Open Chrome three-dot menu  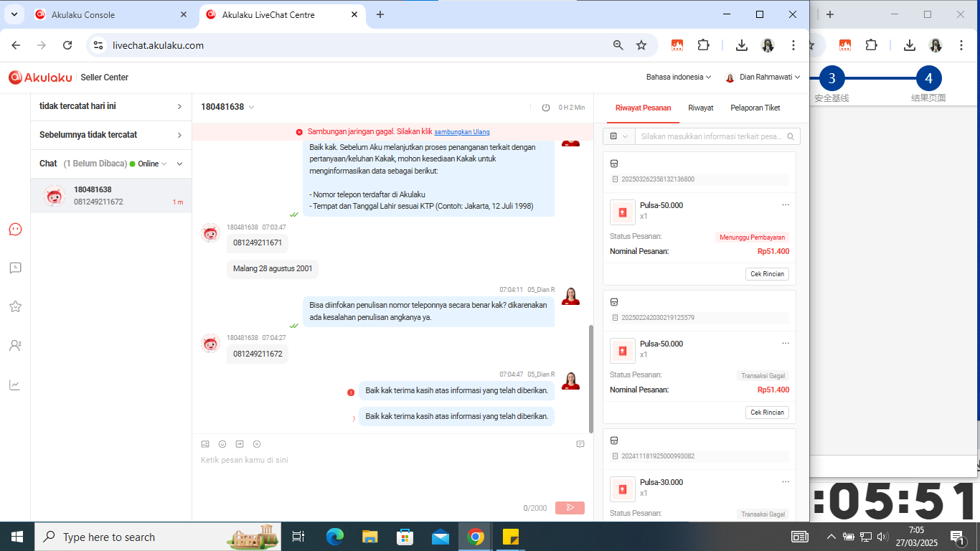point(793,45)
